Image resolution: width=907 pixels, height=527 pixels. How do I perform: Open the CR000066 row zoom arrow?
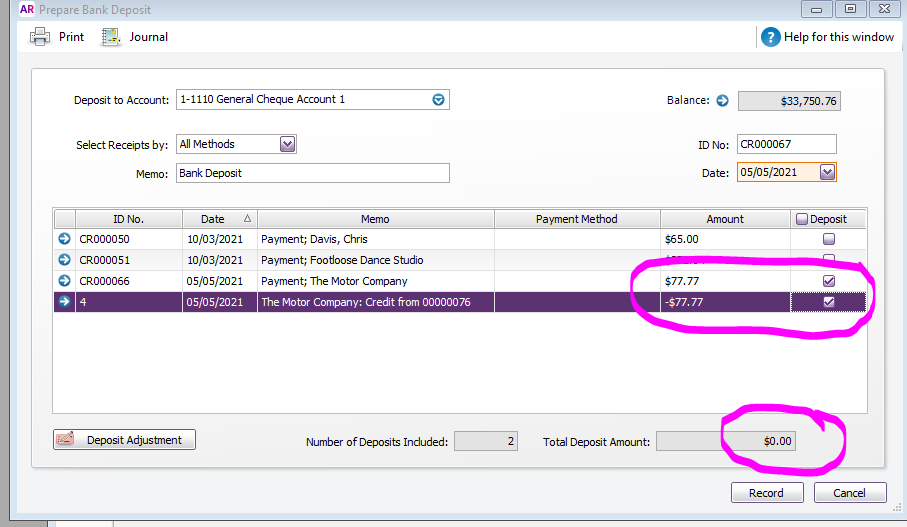(x=65, y=281)
